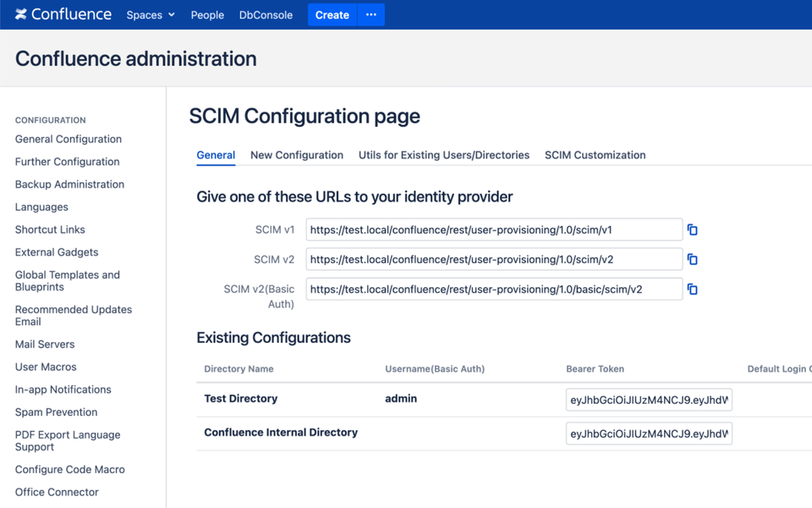Click the Confluence logo icon
This screenshot has height=508, width=812.
(x=20, y=14)
